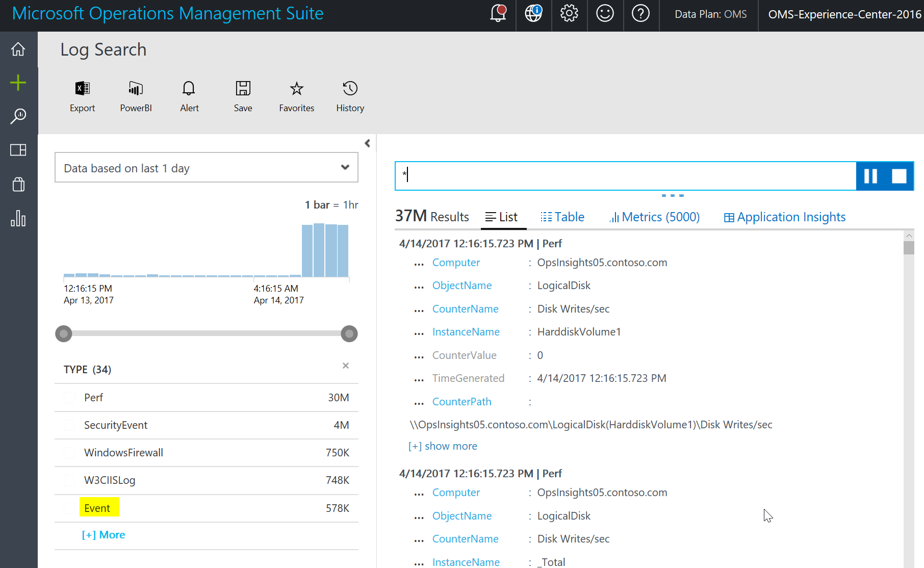924x568 pixels.
Task: Show search History
Action: pyautogui.click(x=350, y=89)
